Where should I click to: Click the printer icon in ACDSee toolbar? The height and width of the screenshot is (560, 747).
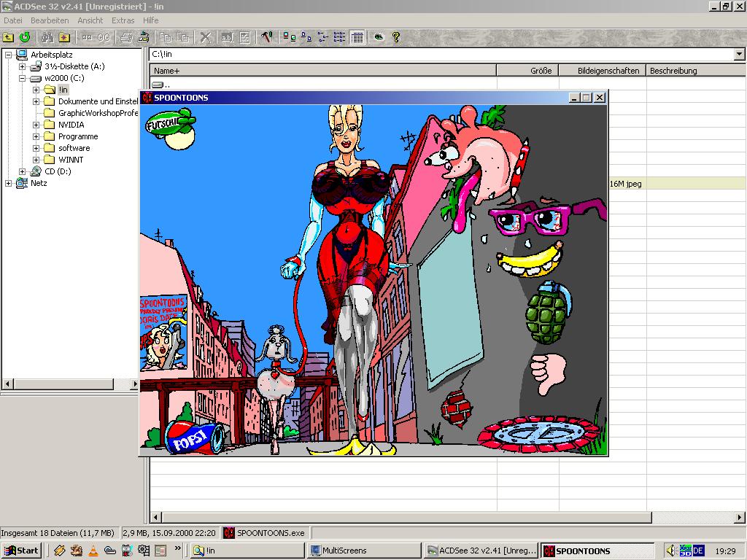point(126,37)
